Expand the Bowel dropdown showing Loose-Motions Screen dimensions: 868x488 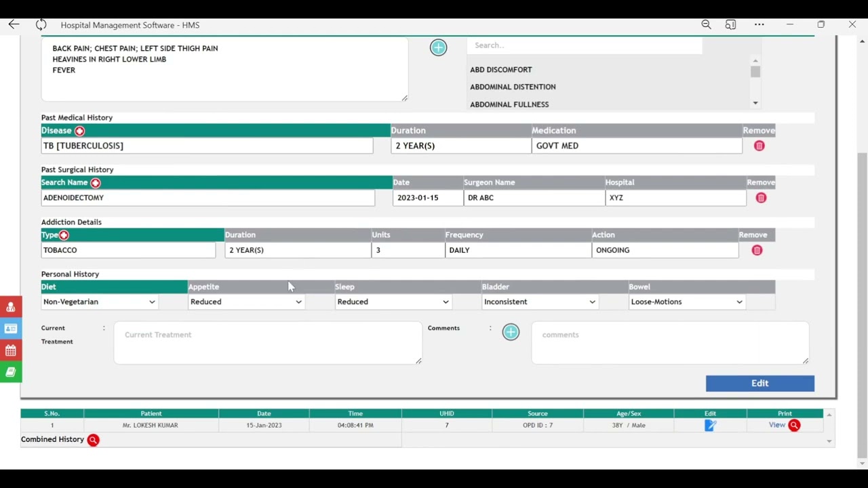(687, 302)
